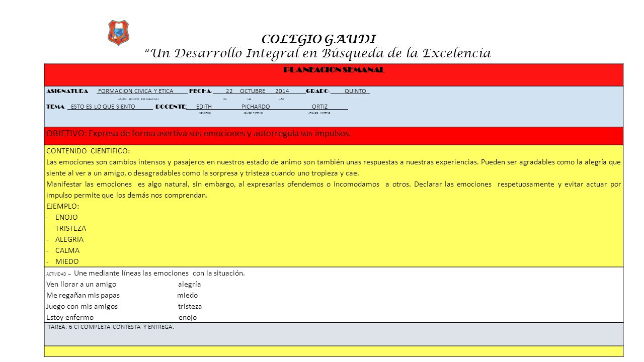Image resolution: width=644 pixels, height=362 pixels.
Task: Click the situation 'Me regañan mis papas'
Action: click(83, 295)
